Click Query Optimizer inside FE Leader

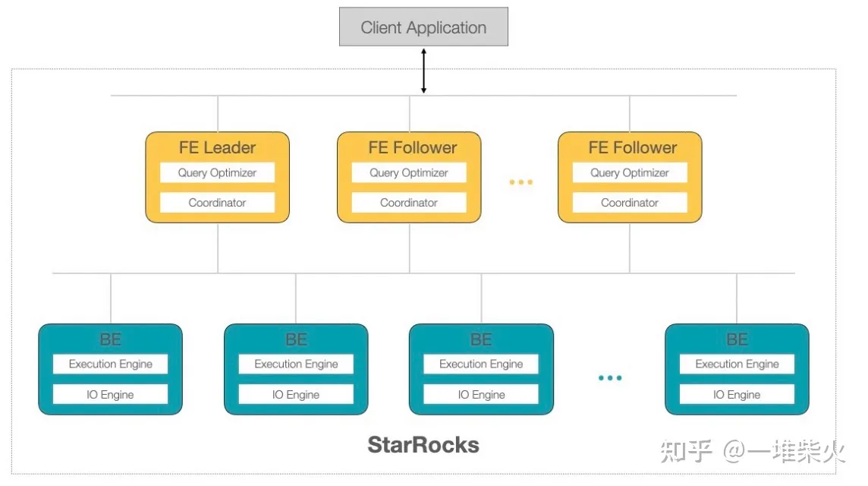pos(217,172)
